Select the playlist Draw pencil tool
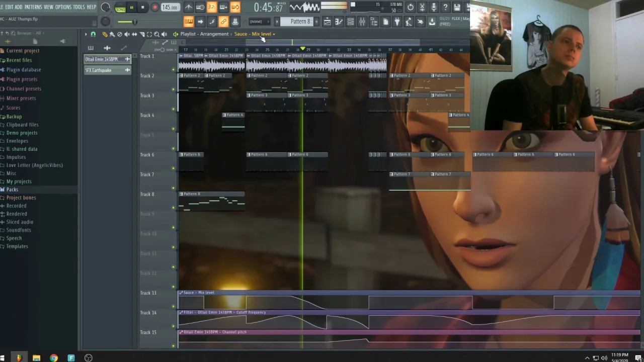Viewport: 644px width, 362px height. point(105,34)
